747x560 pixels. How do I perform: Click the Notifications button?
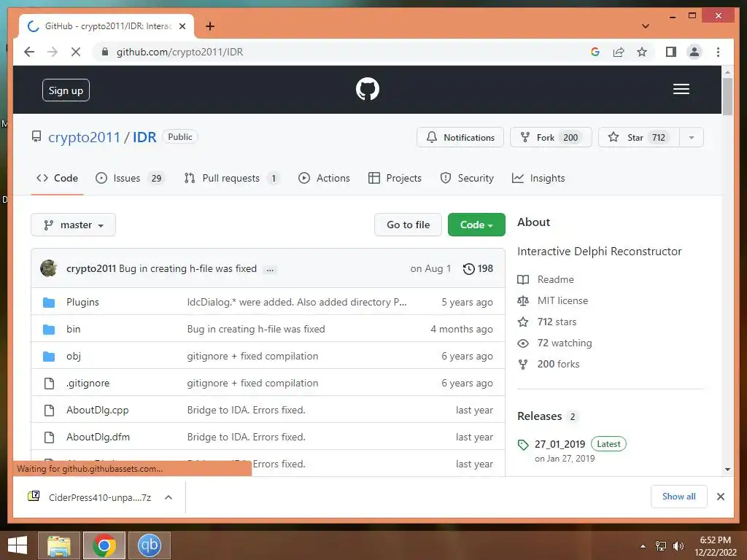(460, 138)
